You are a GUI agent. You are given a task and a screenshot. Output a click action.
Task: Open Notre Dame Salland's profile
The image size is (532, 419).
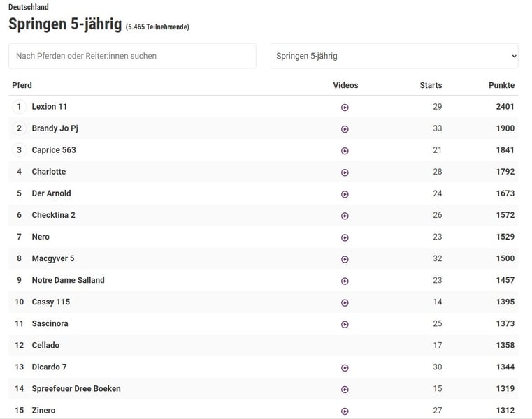[68, 280]
